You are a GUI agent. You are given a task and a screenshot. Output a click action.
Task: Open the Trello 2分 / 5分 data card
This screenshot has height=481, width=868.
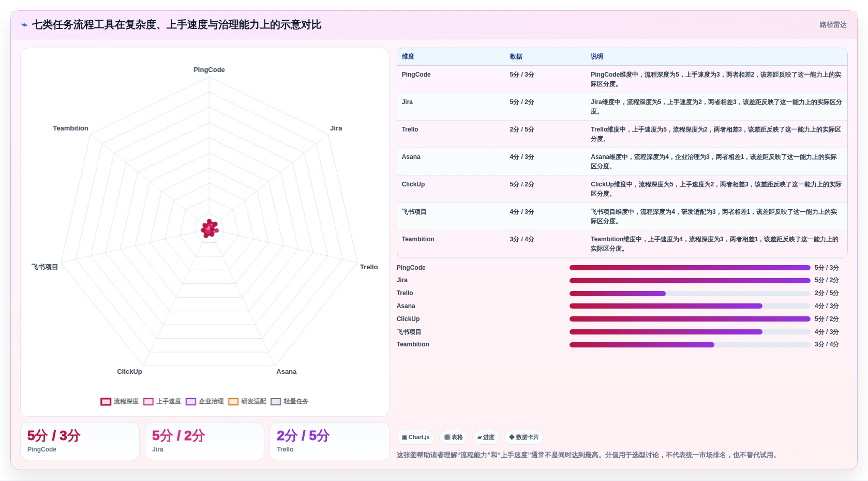[330, 441]
